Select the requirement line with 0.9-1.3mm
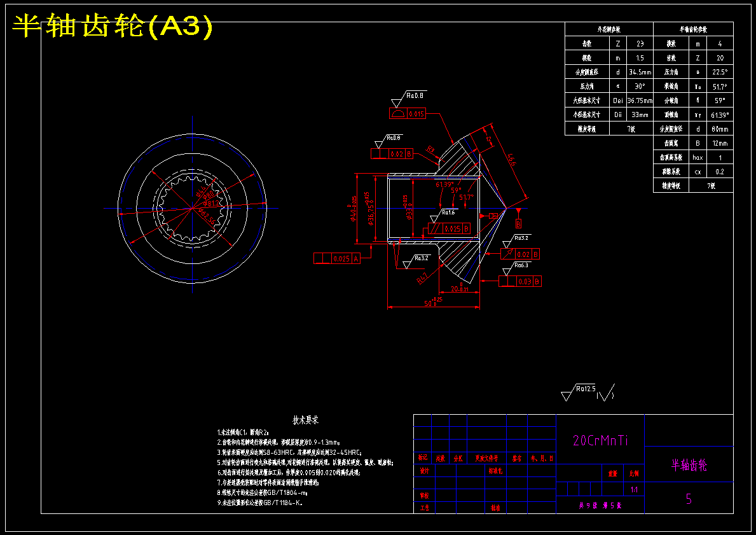This screenshot has height=535, width=756. [x=278, y=442]
